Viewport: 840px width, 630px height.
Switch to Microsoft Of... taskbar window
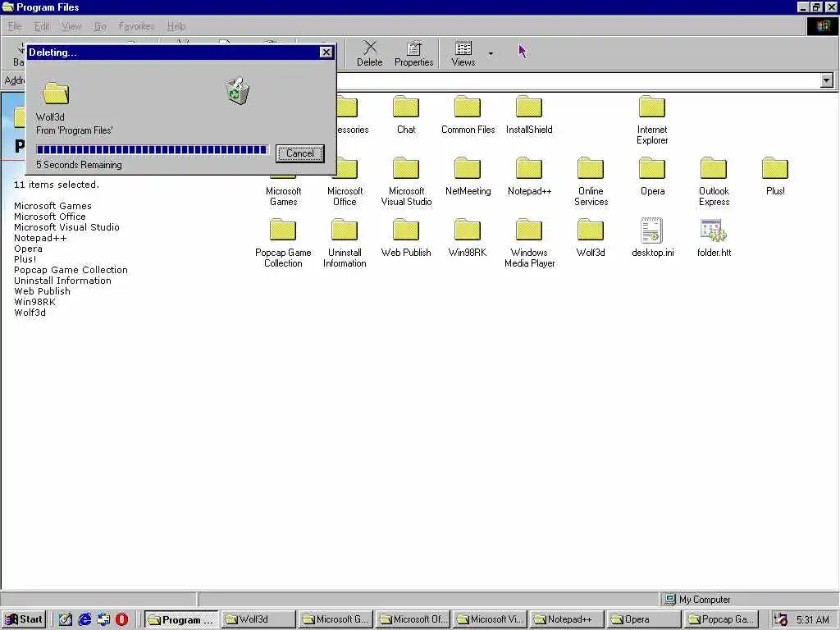pos(413,619)
